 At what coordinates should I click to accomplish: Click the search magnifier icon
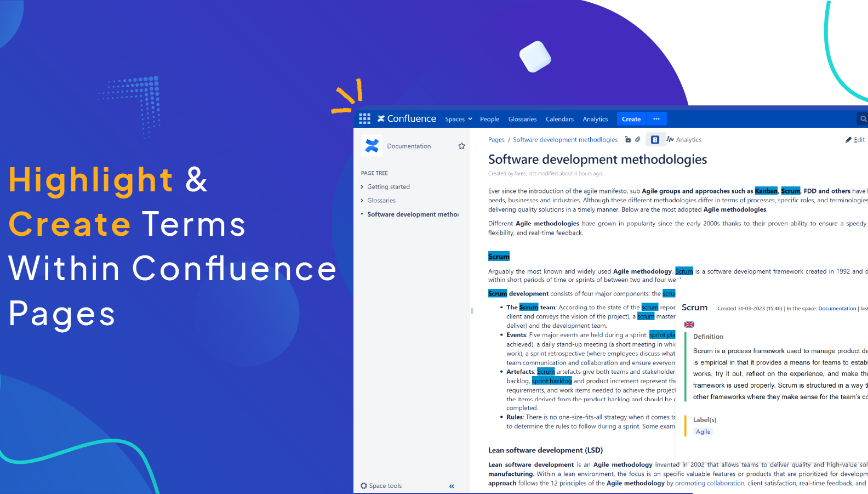[x=863, y=119]
